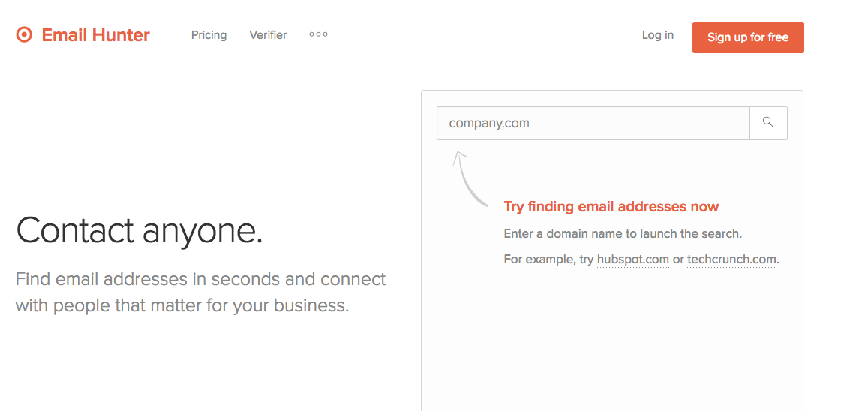868x411 pixels.
Task: Click the word 'or' between example domains
Action: point(678,259)
